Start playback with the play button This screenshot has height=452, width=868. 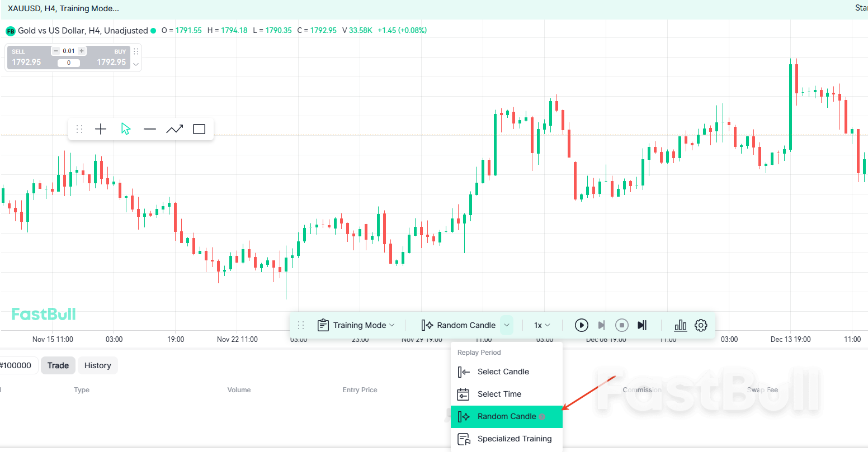click(x=581, y=325)
